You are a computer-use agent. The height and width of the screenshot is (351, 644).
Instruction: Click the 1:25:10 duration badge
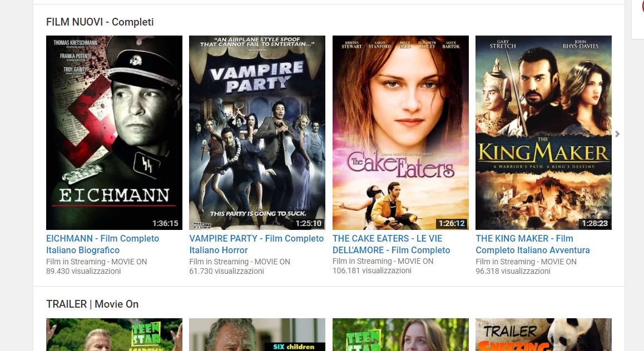(309, 223)
